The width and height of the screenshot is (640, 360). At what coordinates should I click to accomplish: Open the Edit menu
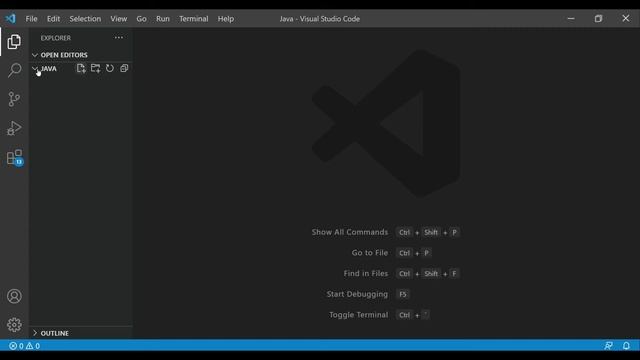click(53, 19)
